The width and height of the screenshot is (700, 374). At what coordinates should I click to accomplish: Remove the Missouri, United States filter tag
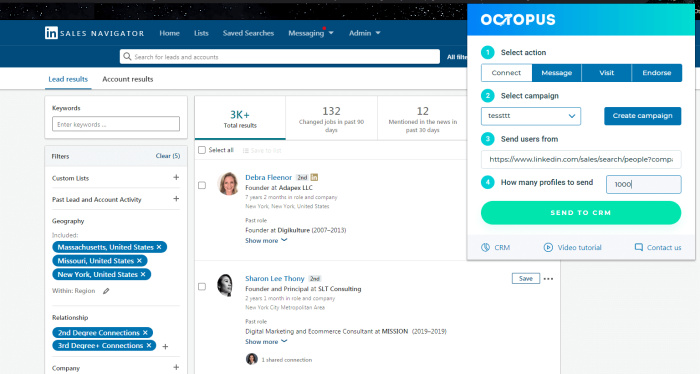click(x=139, y=261)
